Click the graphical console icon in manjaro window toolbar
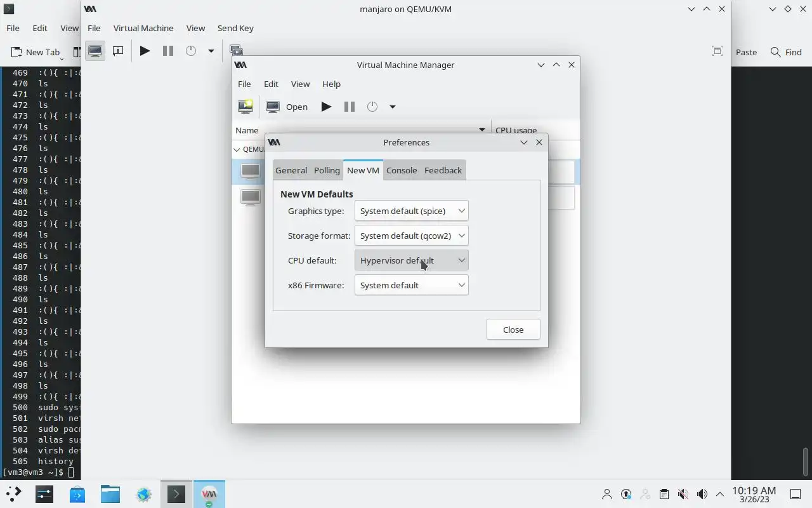The height and width of the screenshot is (508, 812). (x=95, y=51)
